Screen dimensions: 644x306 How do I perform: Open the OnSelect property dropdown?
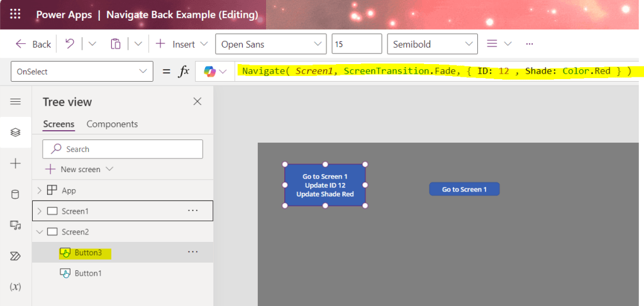(82, 72)
